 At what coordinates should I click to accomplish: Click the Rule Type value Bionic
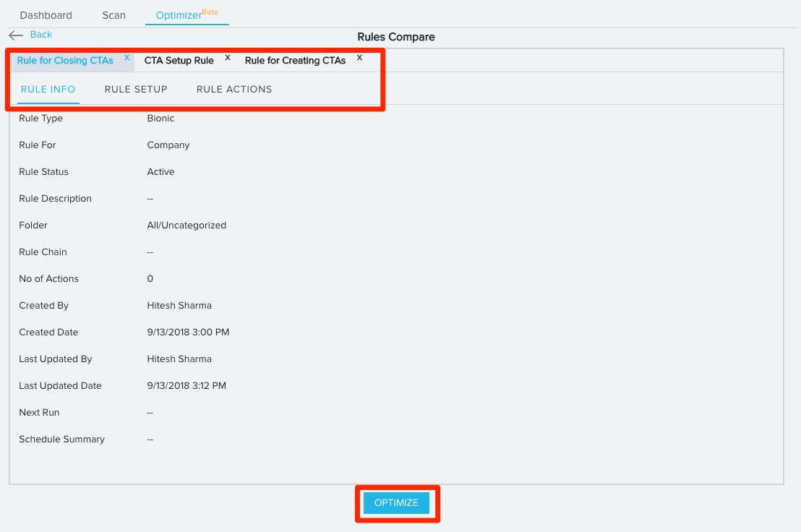pos(160,119)
